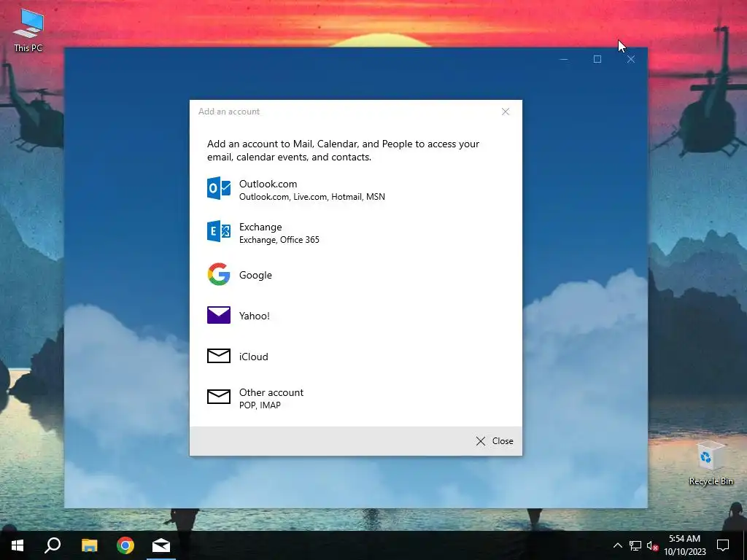Open the Windows Start menu

point(18,545)
